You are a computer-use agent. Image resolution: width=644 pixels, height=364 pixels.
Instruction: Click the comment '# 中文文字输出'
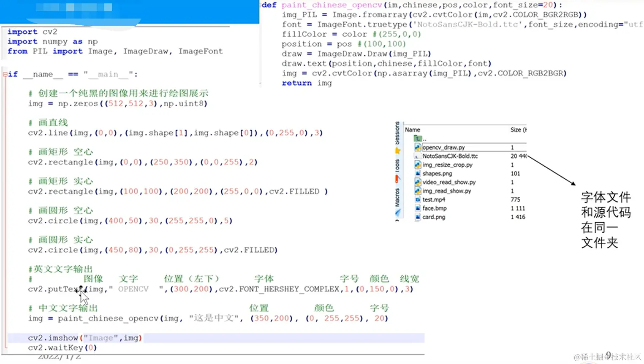click(x=63, y=308)
